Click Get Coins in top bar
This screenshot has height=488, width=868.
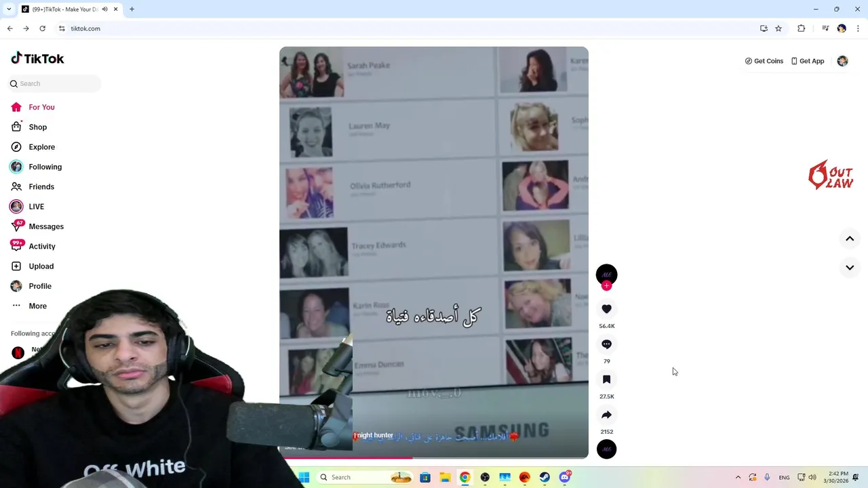(x=764, y=61)
